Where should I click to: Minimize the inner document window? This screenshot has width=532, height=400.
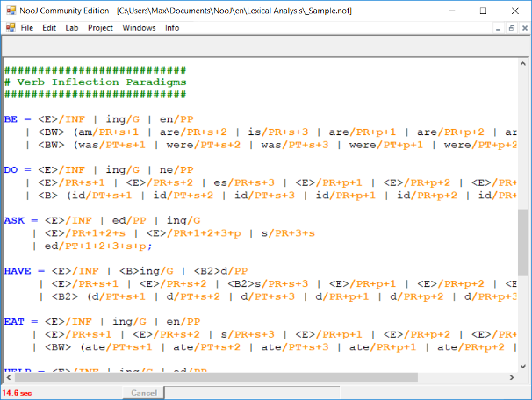(496, 28)
